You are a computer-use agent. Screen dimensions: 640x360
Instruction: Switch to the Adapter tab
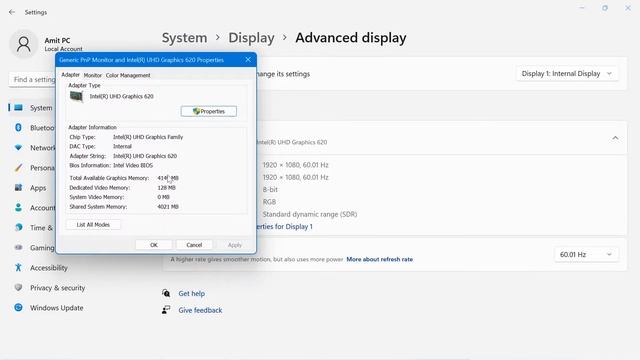point(70,75)
